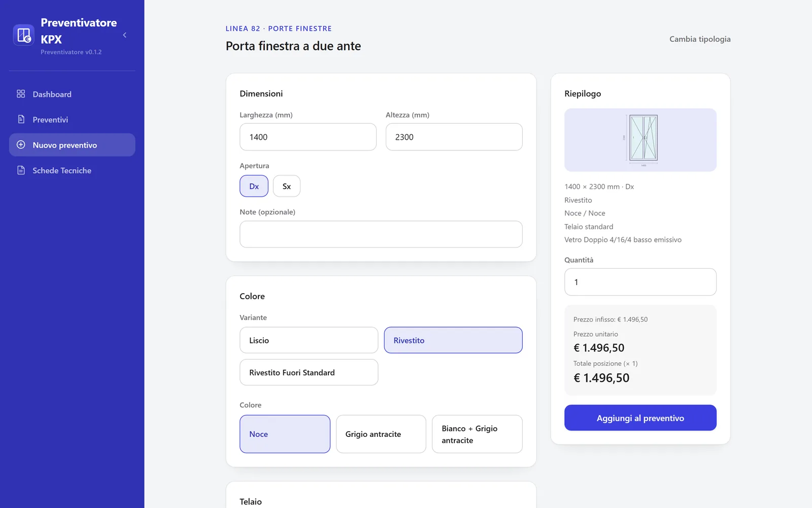Choose the Liscio variant

tap(309, 340)
